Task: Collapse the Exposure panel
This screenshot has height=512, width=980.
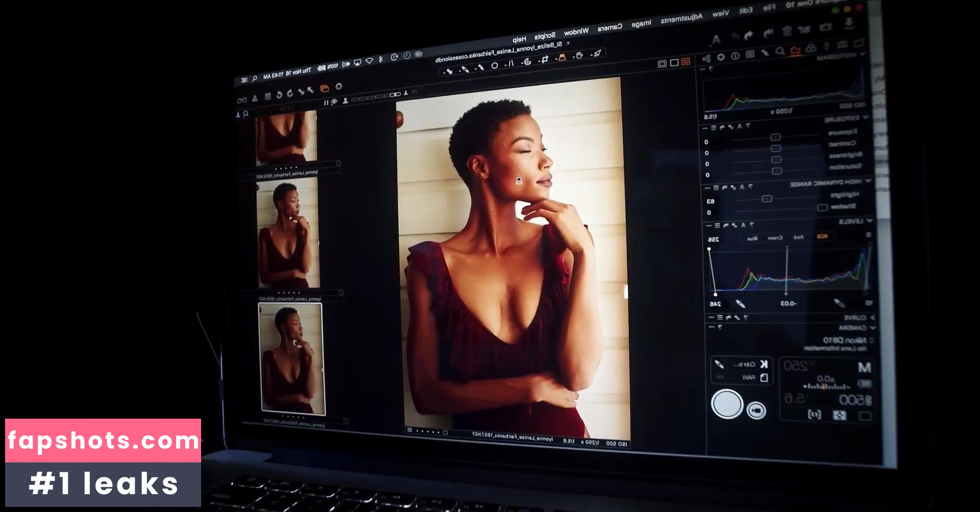Action: coord(866,117)
